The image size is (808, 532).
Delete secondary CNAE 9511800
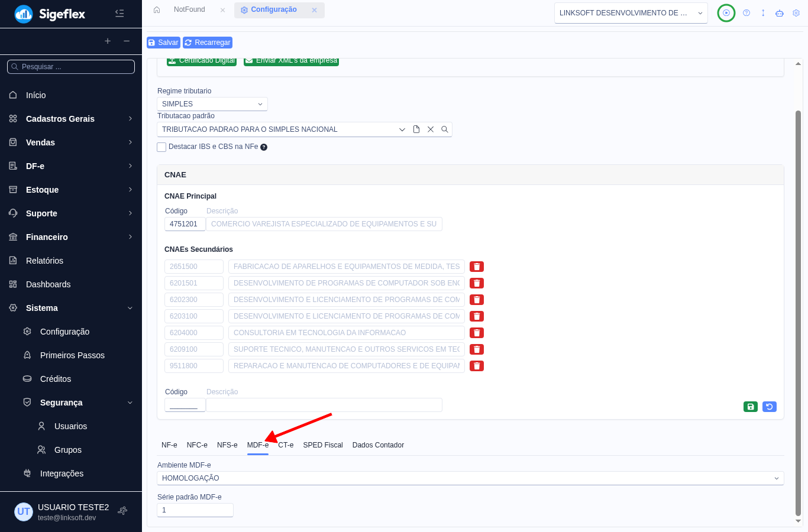[x=477, y=366]
